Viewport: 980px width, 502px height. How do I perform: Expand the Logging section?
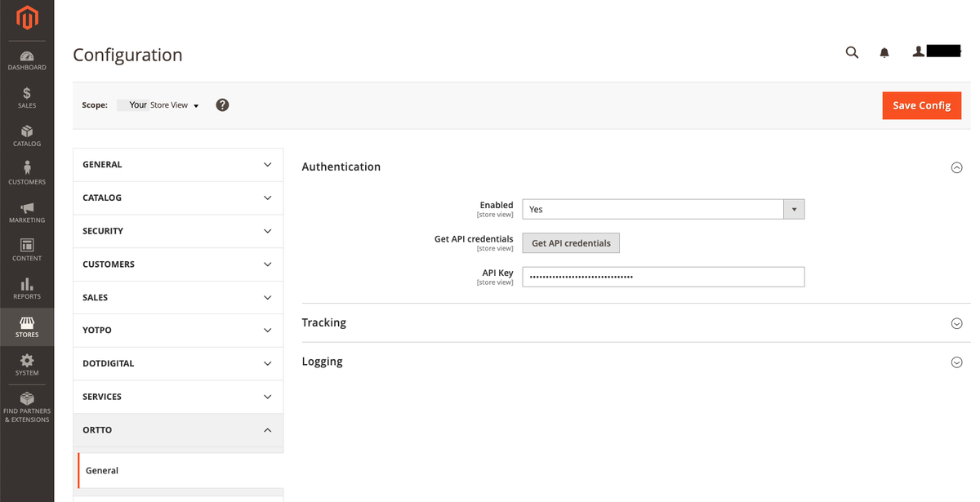[956, 362]
